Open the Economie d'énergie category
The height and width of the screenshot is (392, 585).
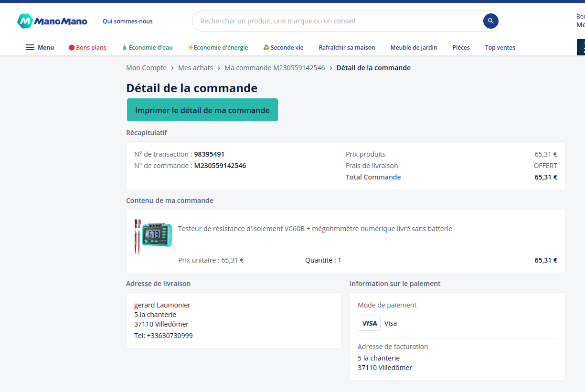pyautogui.click(x=218, y=47)
